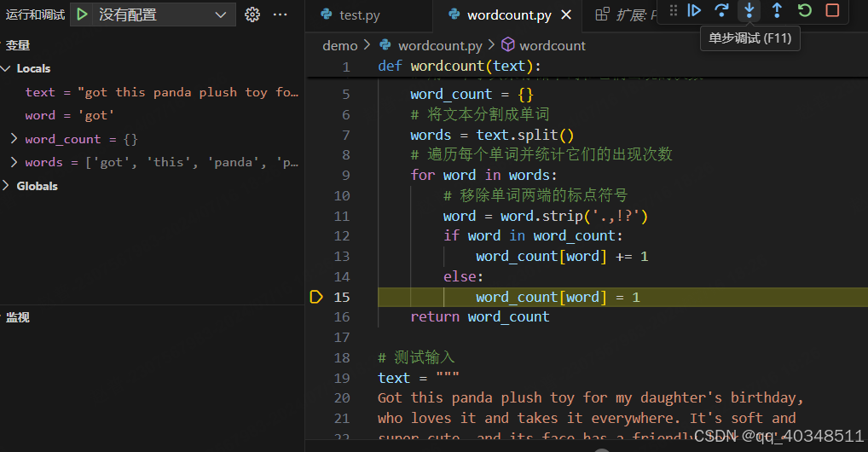This screenshot has height=452, width=868.
Task: Start debugging with the green play icon
Action: pyautogui.click(x=82, y=14)
